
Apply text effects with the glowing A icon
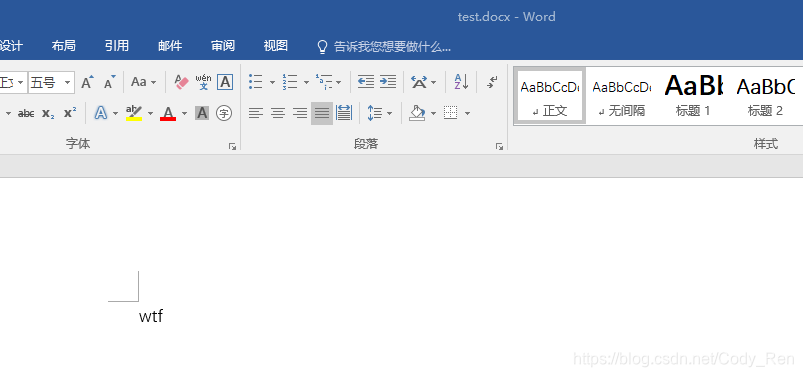coord(101,113)
